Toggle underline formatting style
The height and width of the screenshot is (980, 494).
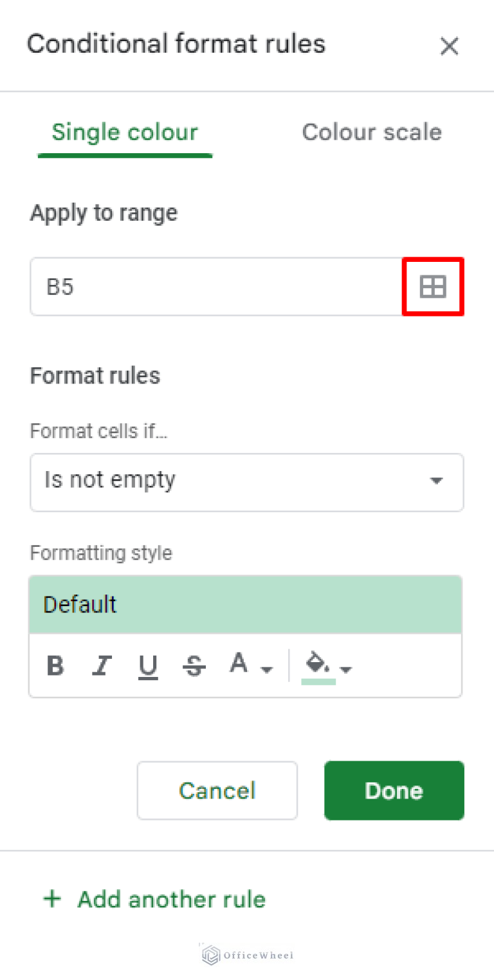click(x=148, y=665)
